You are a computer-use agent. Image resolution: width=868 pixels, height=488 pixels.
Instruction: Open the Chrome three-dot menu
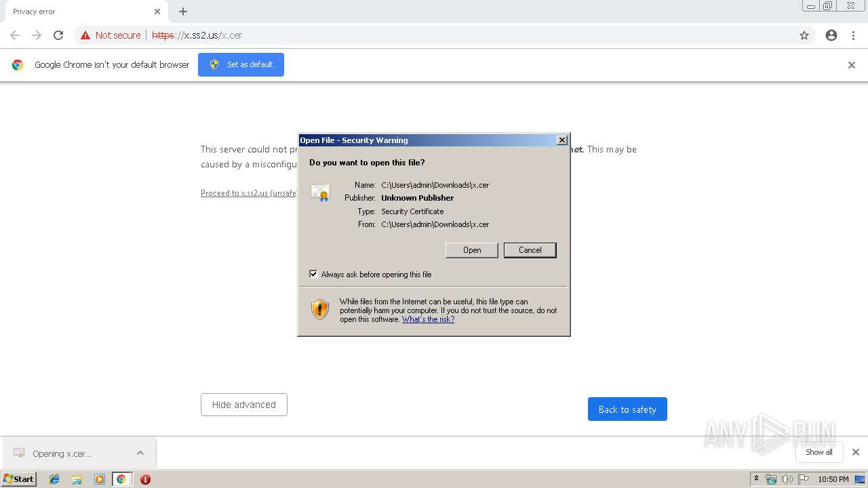[853, 35]
